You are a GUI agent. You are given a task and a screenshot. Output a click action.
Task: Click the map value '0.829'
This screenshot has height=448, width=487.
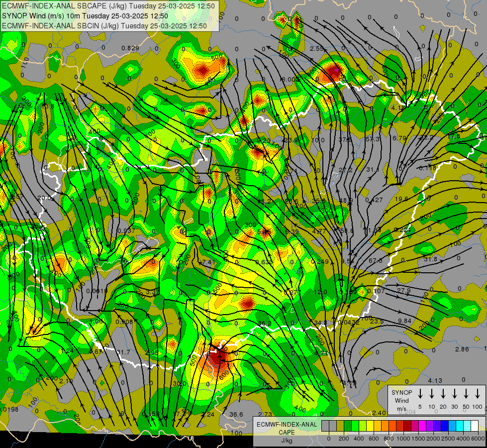pyautogui.click(x=130, y=48)
